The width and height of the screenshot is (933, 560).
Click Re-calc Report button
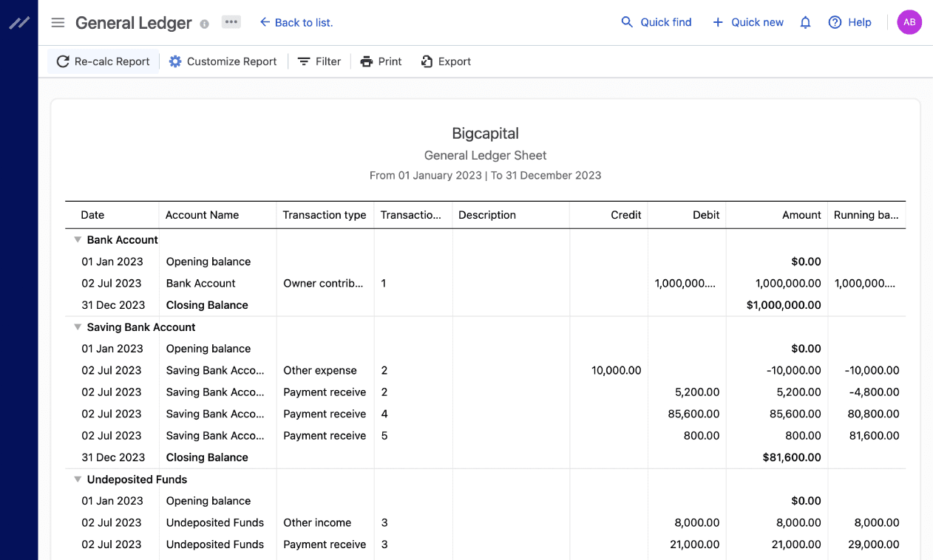[104, 61]
